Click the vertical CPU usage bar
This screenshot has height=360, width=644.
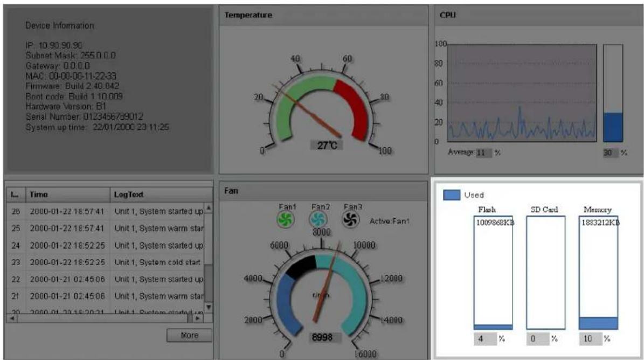point(613,93)
